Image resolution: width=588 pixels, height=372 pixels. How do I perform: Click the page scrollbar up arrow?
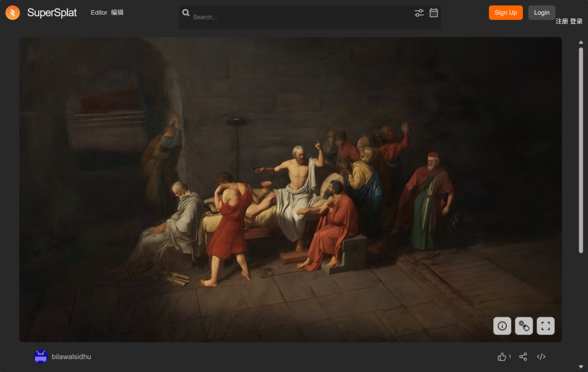pyautogui.click(x=581, y=42)
